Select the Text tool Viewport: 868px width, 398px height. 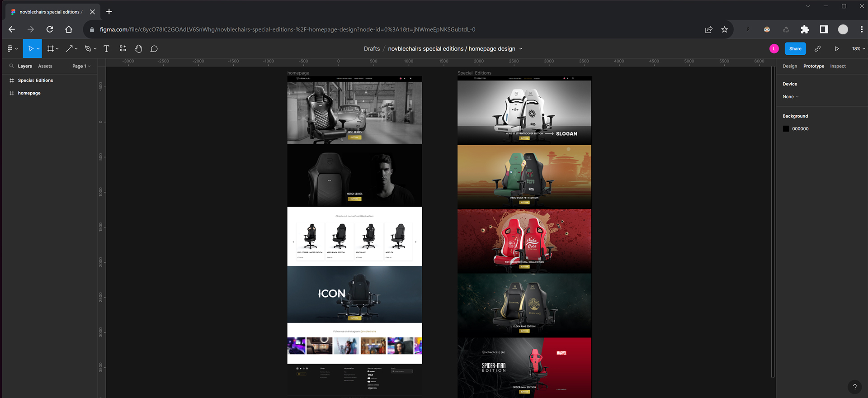click(x=107, y=49)
